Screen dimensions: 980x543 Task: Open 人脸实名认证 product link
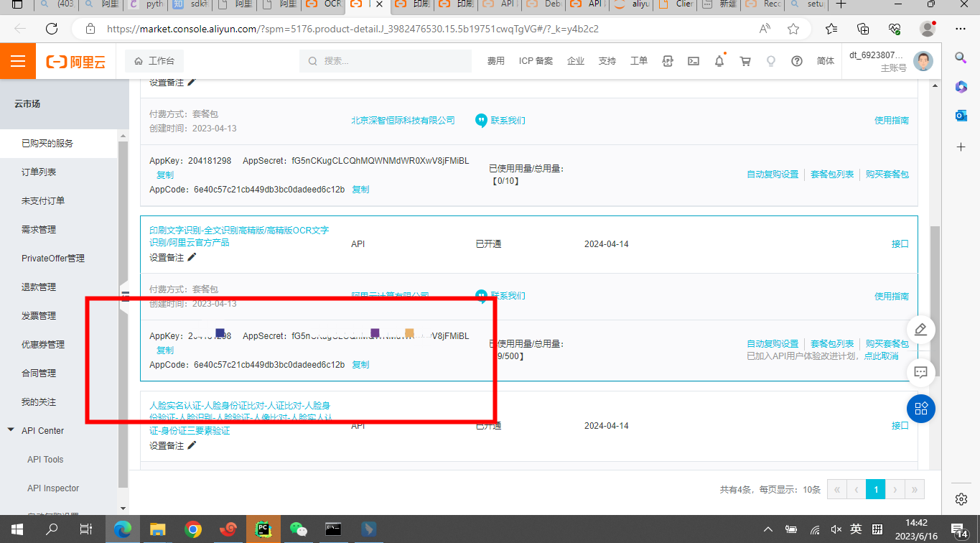[240, 418]
